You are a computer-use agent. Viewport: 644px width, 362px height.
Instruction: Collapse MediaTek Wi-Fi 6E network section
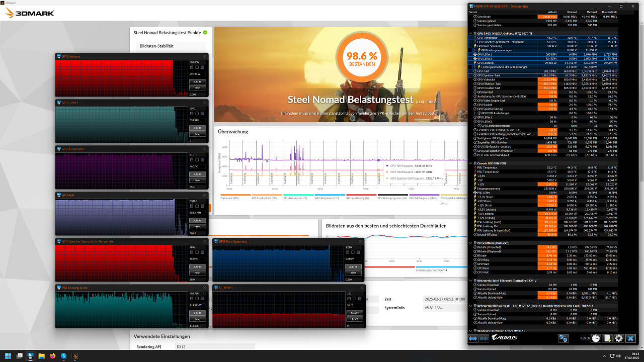[x=471, y=306]
